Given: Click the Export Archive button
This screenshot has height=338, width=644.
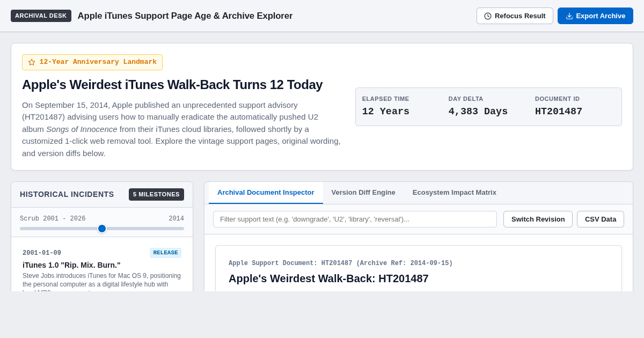Looking at the screenshot, I should pyautogui.click(x=595, y=16).
